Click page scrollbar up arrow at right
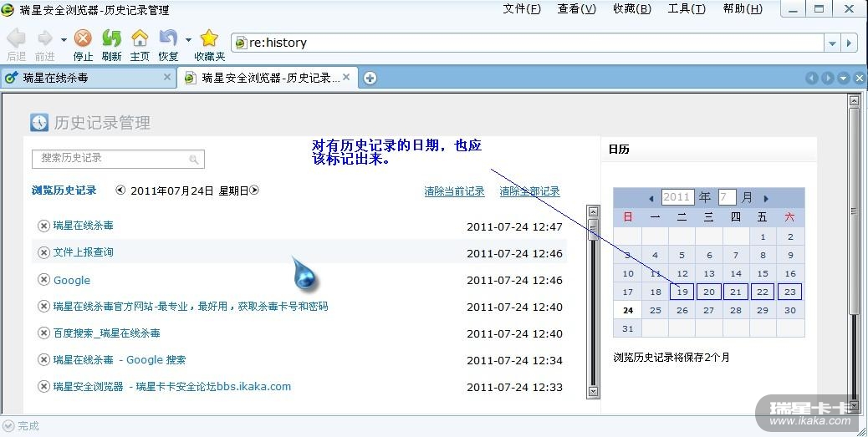This screenshot has width=868, height=437. pyautogui.click(x=854, y=100)
